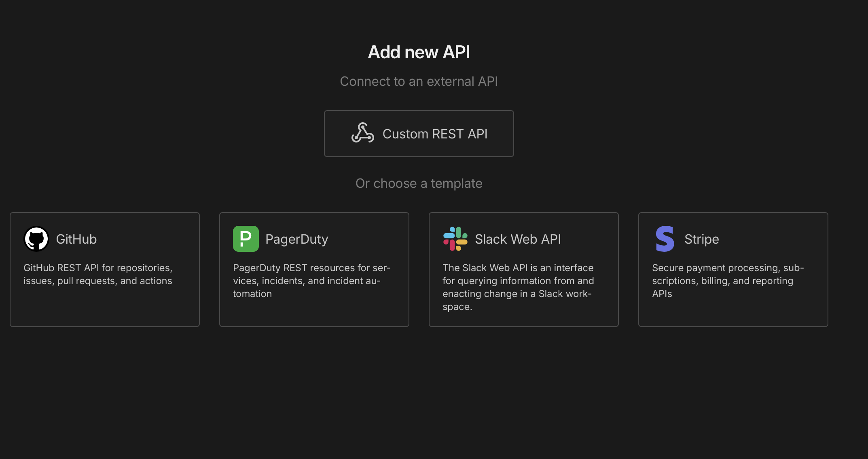Click the Custom REST API label text

point(435,134)
